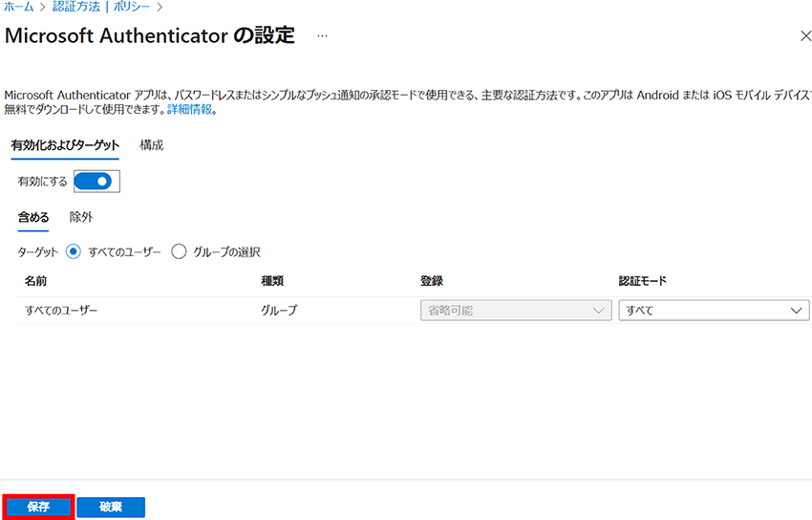Click the 種類 column header
This screenshot has width=812, height=520.
272,281
